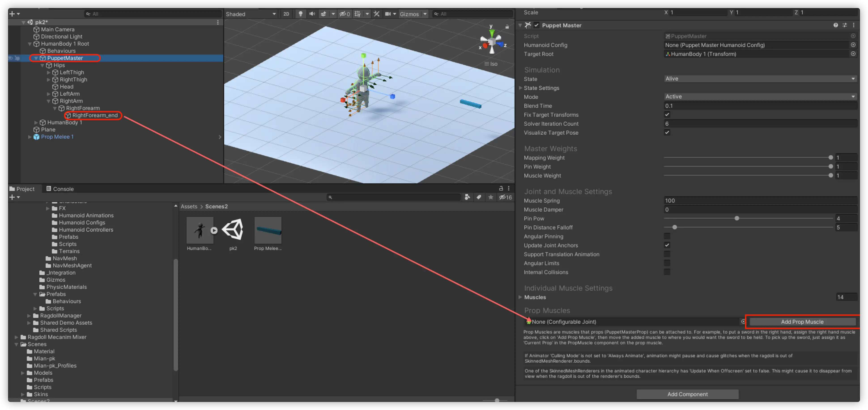The image size is (868, 410).
Task: Uncheck Update Joint Anchors checkbox
Action: [667, 245]
